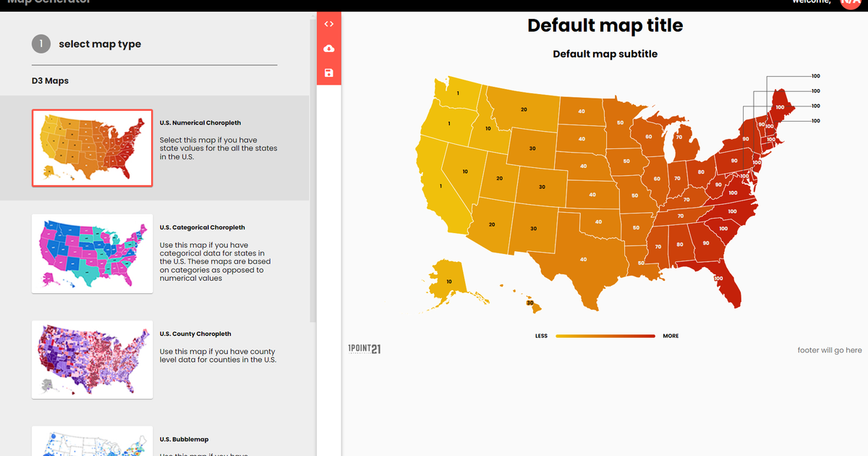Screen dimensions: 868x456
Task: Click Alaska on the choropleth map
Action: click(x=450, y=282)
